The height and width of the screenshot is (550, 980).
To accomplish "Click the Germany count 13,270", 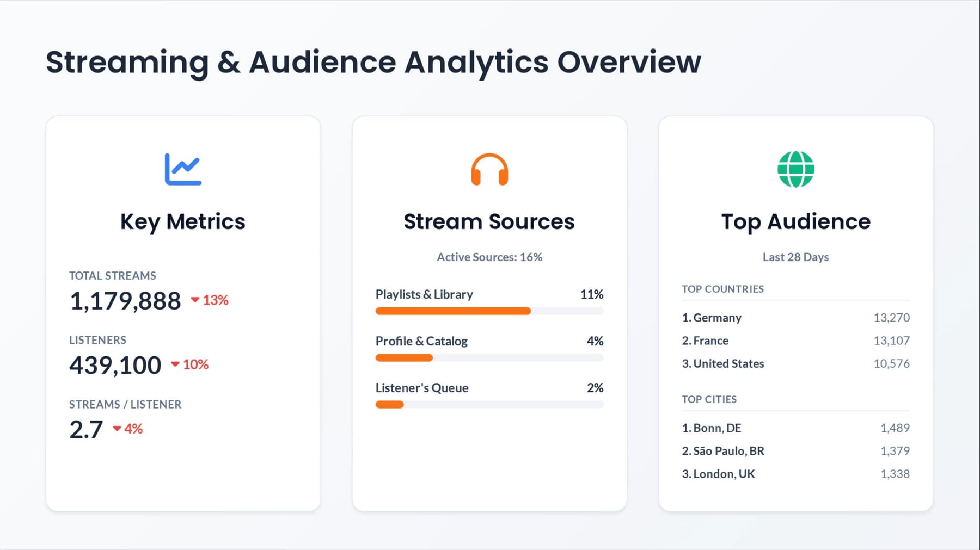I will [x=892, y=318].
